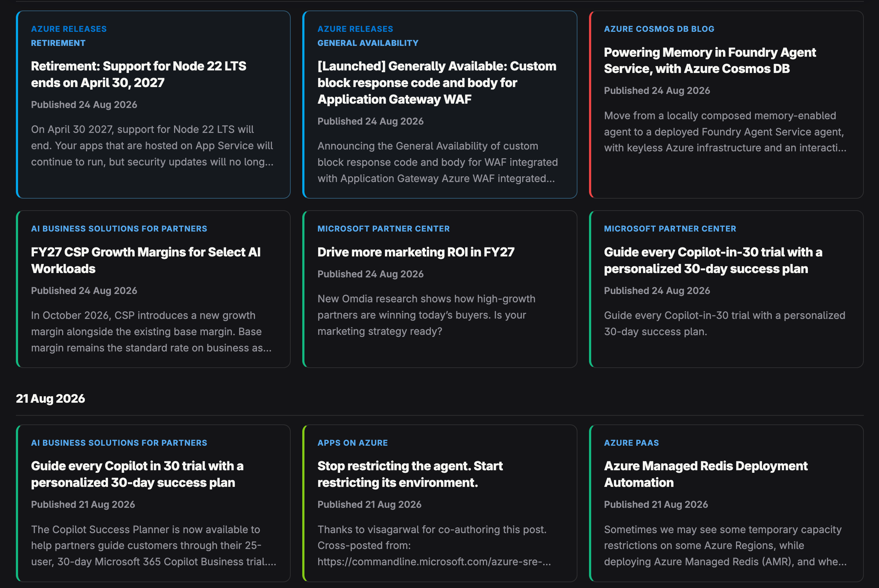Click the New Omdia research summary text
The image size is (879, 588).
pyautogui.click(x=426, y=315)
